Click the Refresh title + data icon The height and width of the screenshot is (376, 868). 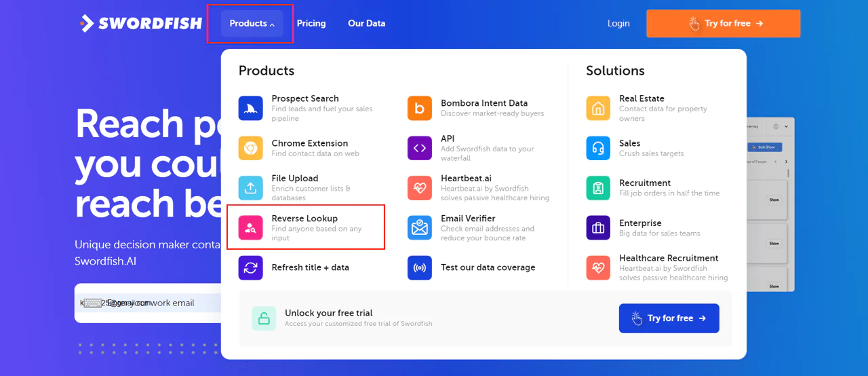pyautogui.click(x=251, y=267)
